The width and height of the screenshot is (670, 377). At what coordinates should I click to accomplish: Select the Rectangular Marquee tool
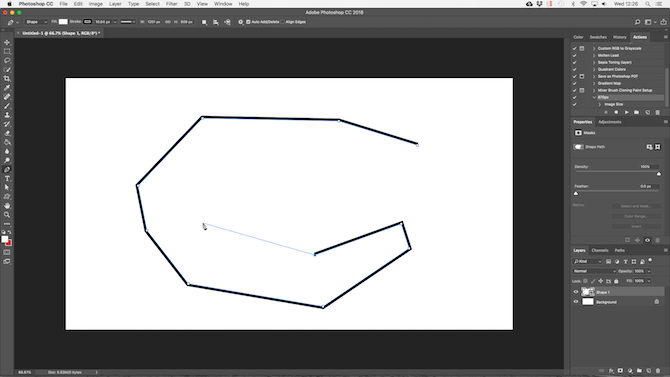tap(7, 51)
